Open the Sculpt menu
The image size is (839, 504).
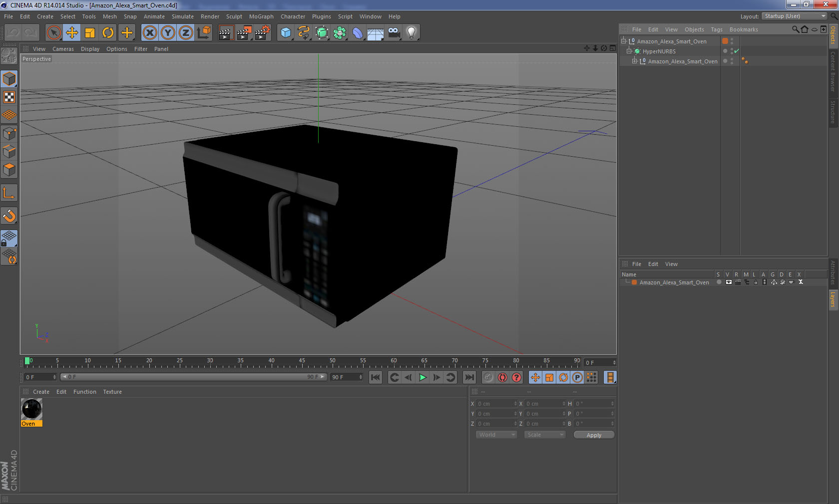tap(234, 16)
